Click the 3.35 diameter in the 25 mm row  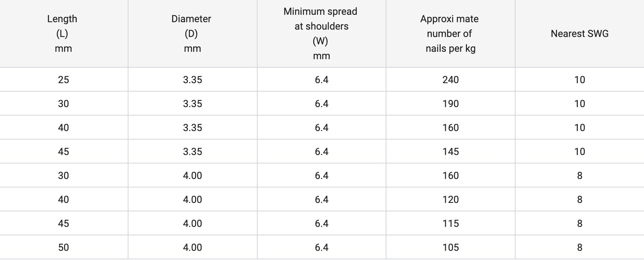[192, 80]
